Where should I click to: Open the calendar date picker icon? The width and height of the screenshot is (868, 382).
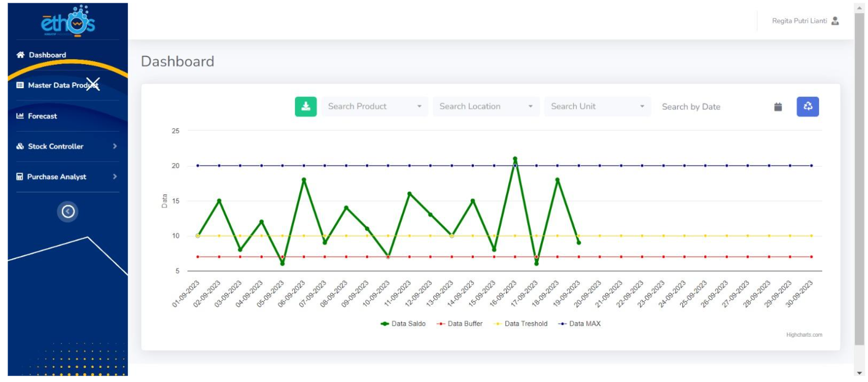[778, 107]
